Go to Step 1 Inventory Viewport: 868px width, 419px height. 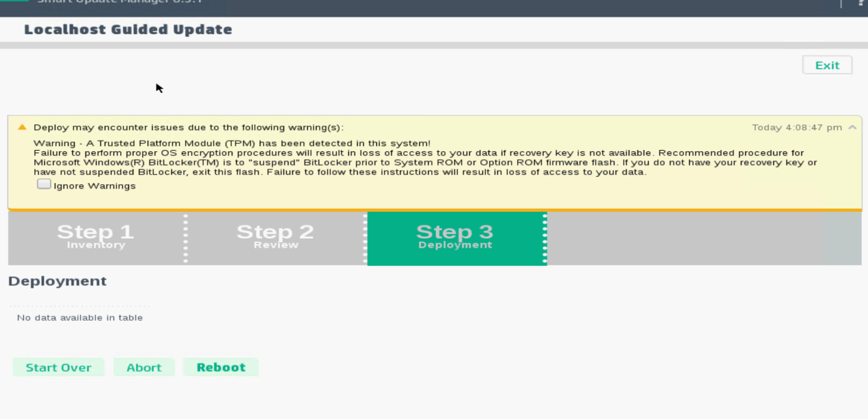click(x=96, y=238)
